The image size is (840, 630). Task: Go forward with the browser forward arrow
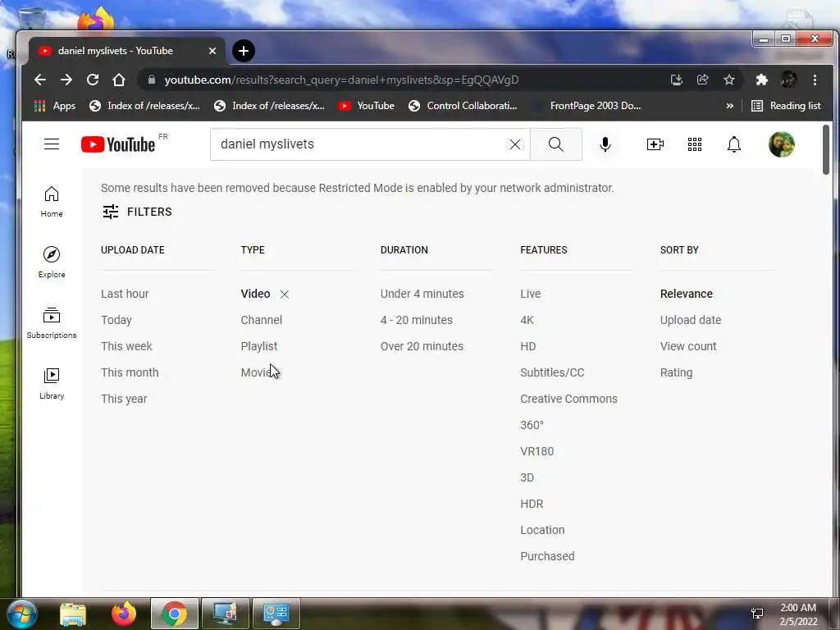point(66,80)
